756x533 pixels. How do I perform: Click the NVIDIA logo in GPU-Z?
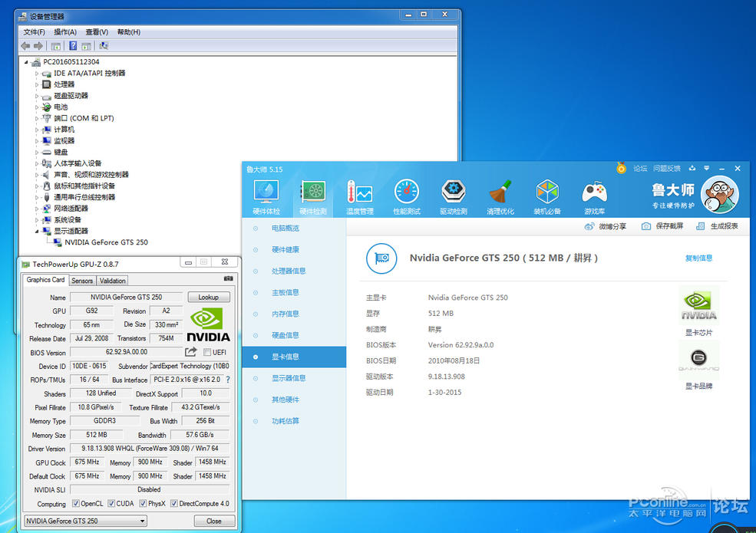[208, 324]
